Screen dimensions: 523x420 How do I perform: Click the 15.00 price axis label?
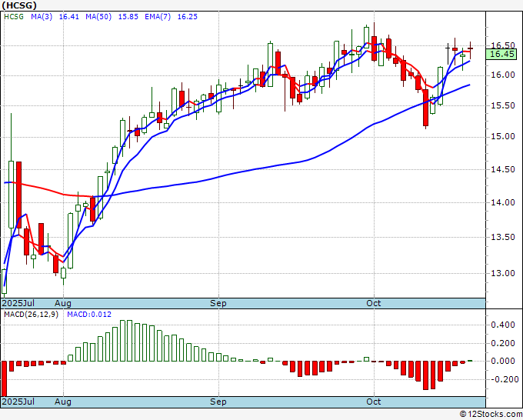tap(501, 137)
